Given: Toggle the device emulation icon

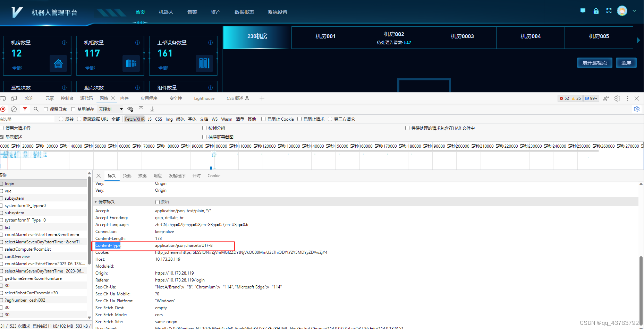Looking at the screenshot, I should coord(14,98).
